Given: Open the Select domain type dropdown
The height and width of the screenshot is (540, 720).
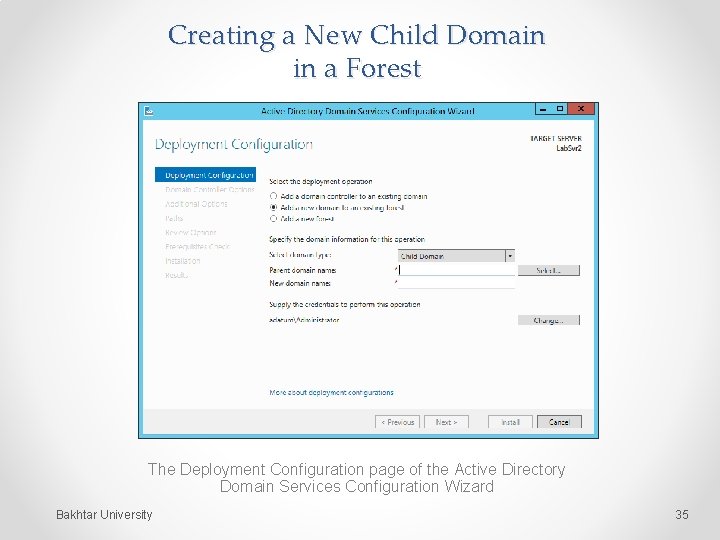Looking at the screenshot, I should point(456,256).
